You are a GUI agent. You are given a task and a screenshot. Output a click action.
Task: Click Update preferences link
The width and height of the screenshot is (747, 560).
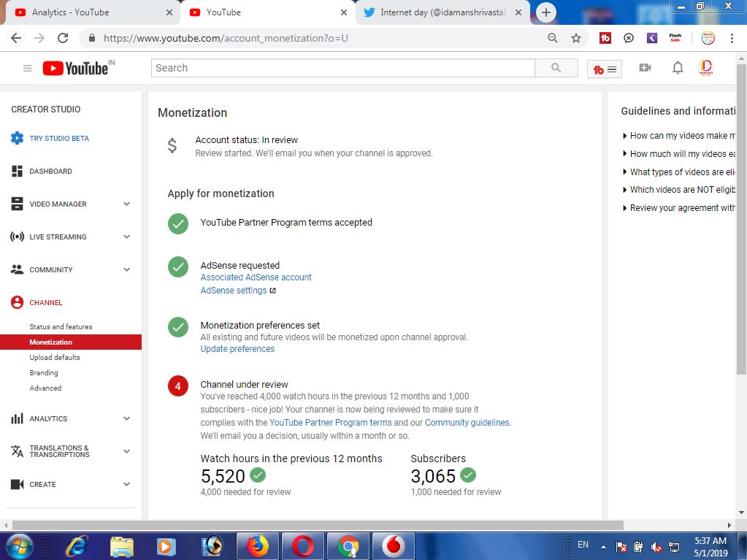(237, 348)
